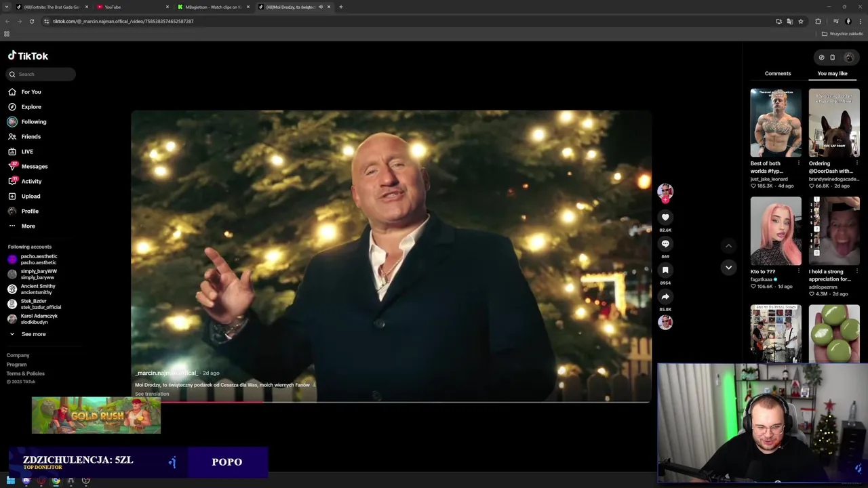
Task: Open Chrome tab search dropdown
Action: (x=7, y=7)
